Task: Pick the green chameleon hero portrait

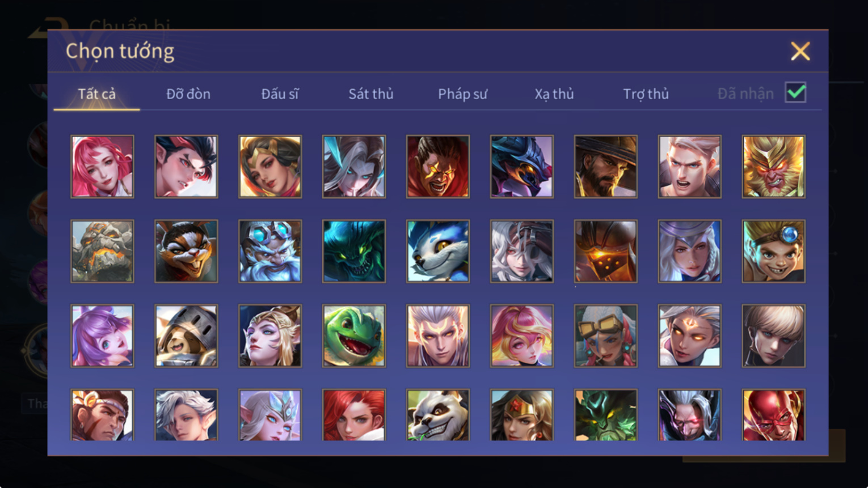Action: click(x=354, y=336)
